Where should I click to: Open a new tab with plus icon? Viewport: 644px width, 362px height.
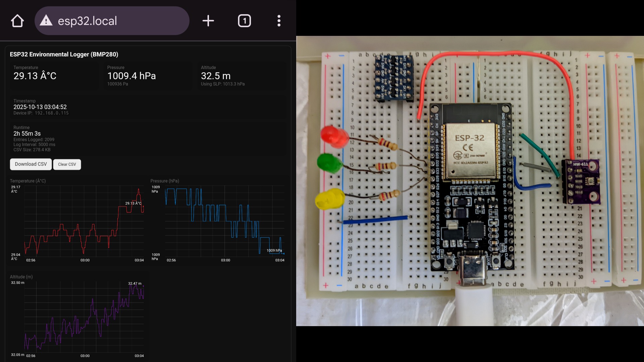(208, 21)
